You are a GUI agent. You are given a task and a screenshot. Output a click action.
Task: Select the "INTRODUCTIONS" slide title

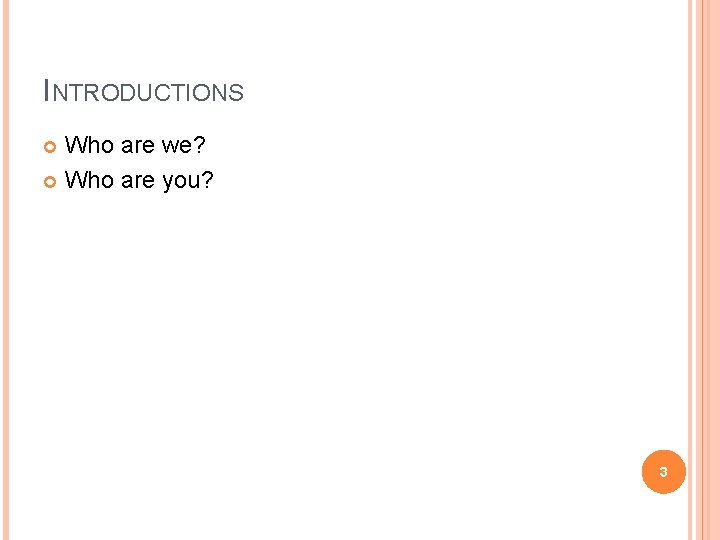[x=144, y=93]
